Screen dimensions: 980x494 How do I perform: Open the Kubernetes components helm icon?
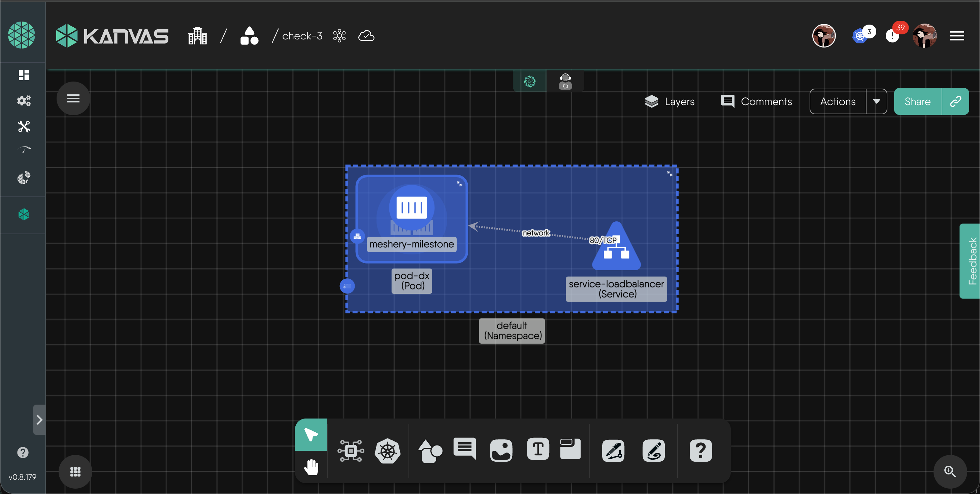click(387, 451)
